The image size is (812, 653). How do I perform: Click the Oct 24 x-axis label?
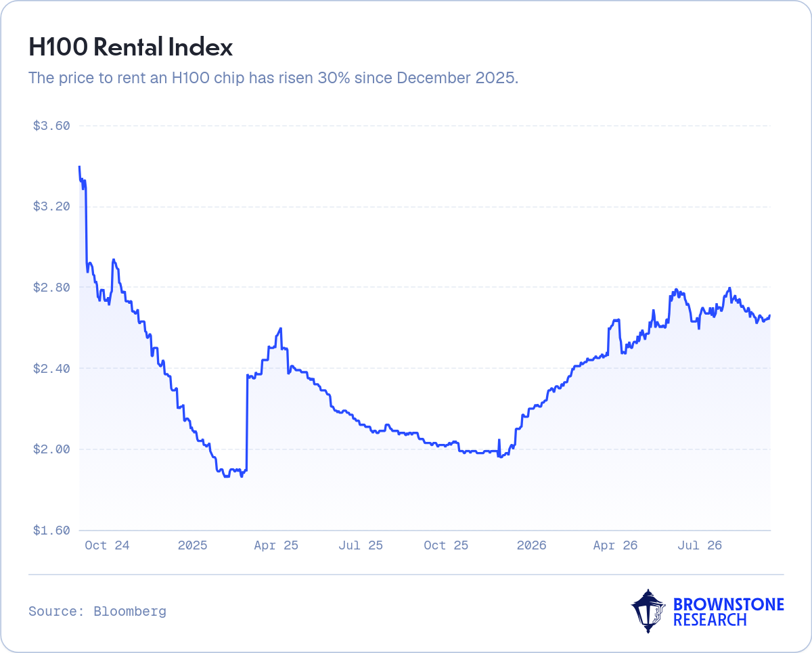pos(107,545)
